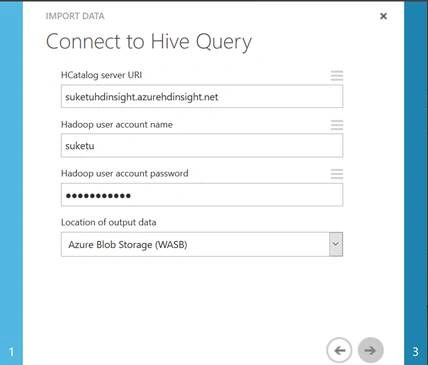Click the HCatalog server URI input field
This screenshot has height=365, width=428.
click(x=202, y=97)
